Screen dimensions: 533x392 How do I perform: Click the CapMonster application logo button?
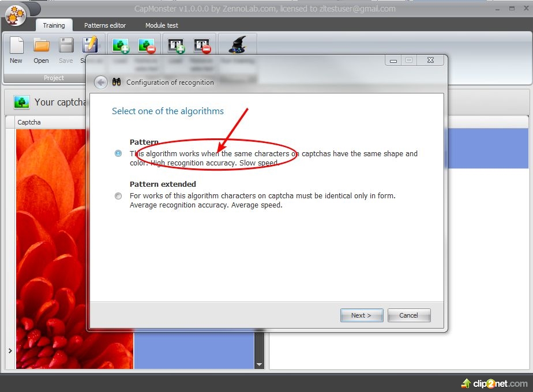point(16,16)
